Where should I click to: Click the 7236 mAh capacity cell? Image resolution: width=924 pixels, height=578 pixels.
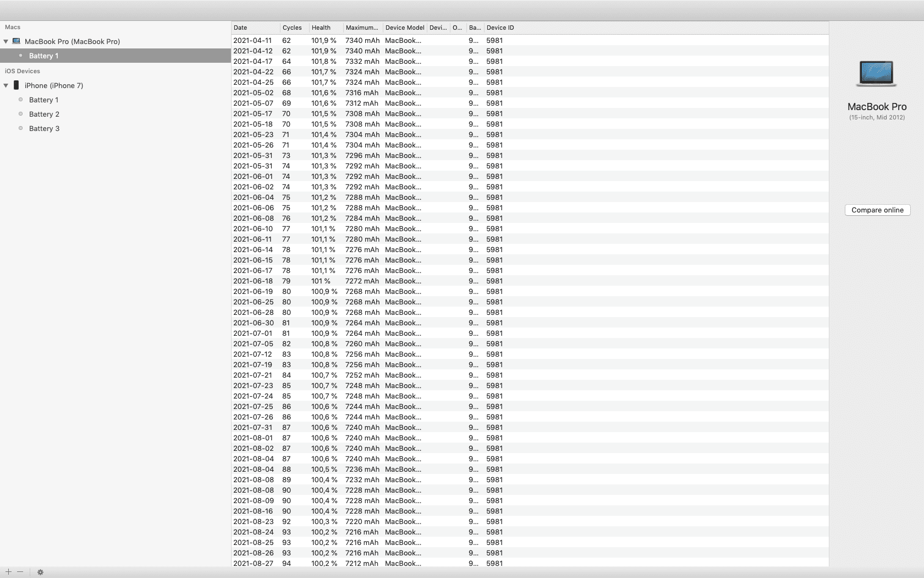tap(362, 469)
